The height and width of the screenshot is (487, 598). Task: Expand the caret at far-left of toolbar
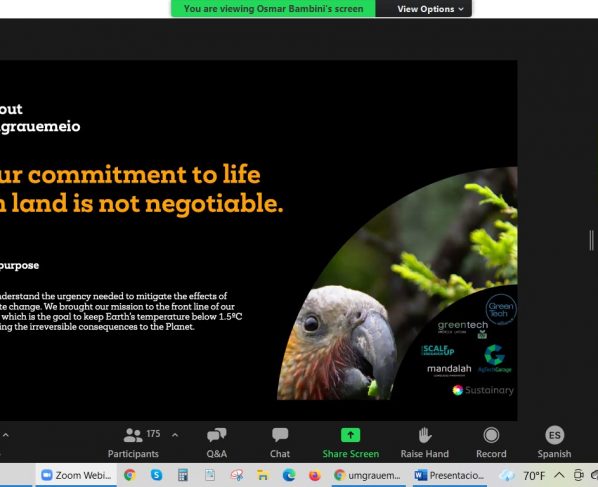pos(6,435)
